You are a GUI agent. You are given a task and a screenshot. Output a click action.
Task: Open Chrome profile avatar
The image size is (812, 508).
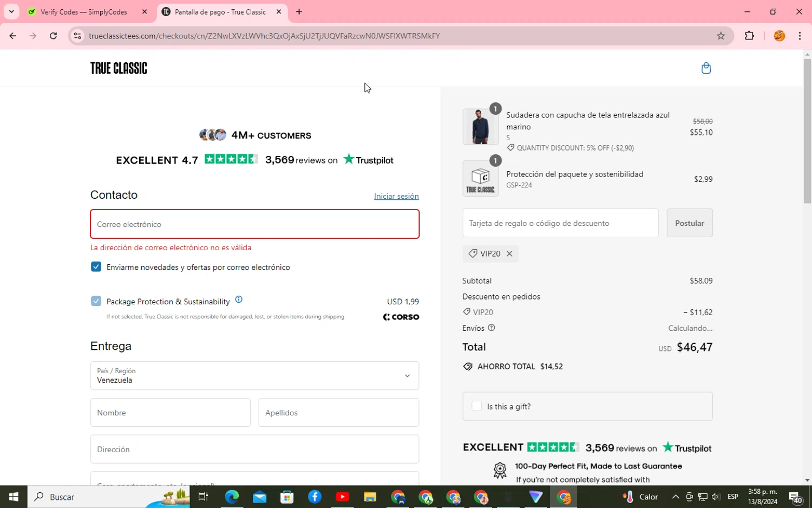(x=779, y=36)
